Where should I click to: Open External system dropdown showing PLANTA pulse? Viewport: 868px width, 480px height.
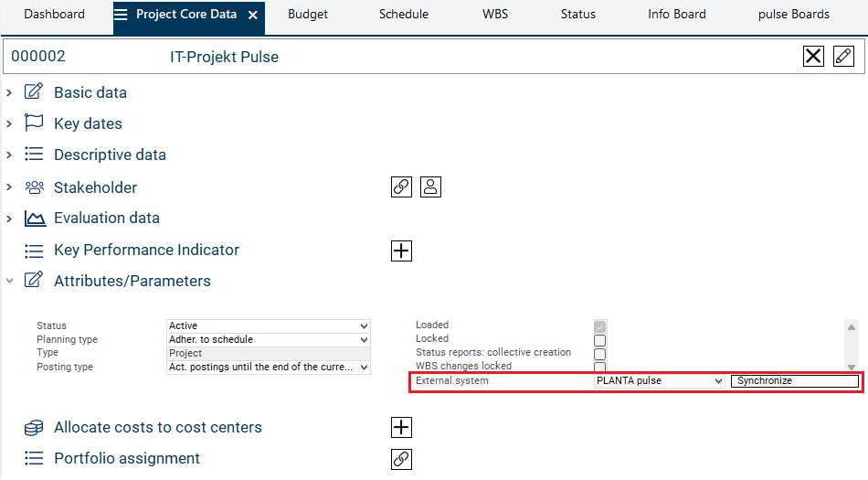pyautogui.click(x=718, y=381)
